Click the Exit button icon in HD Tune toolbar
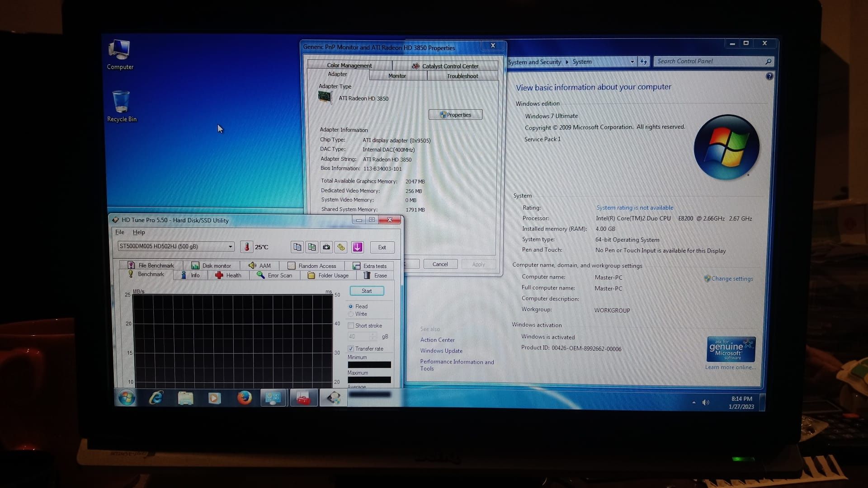This screenshot has width=868, height=488. 382,247
